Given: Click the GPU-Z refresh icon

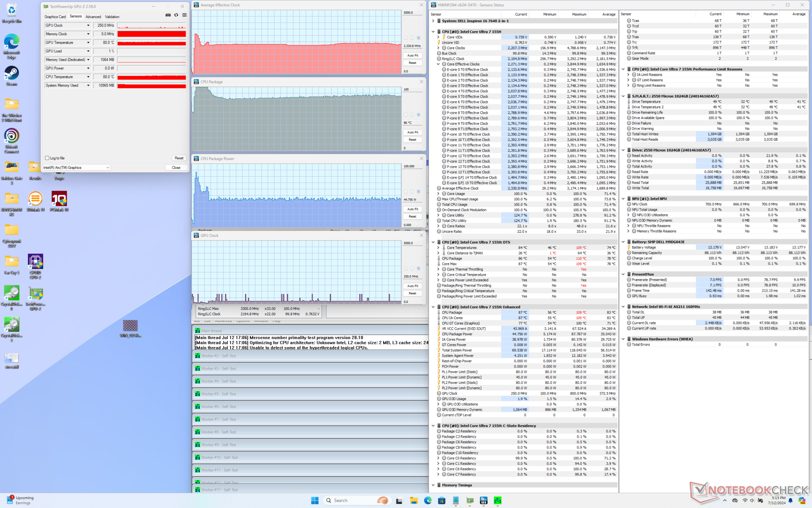Looking at the screenshot, I should [176, 15].
